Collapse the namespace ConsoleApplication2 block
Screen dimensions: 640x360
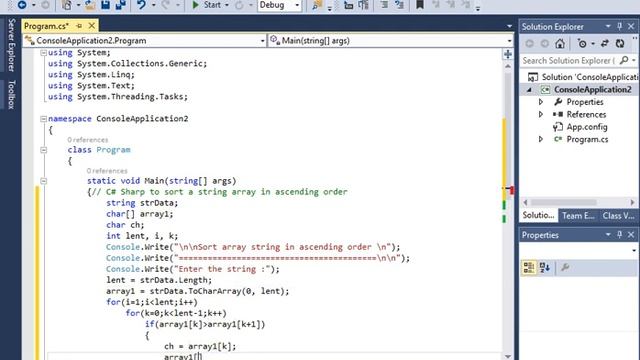pos(43,119)
